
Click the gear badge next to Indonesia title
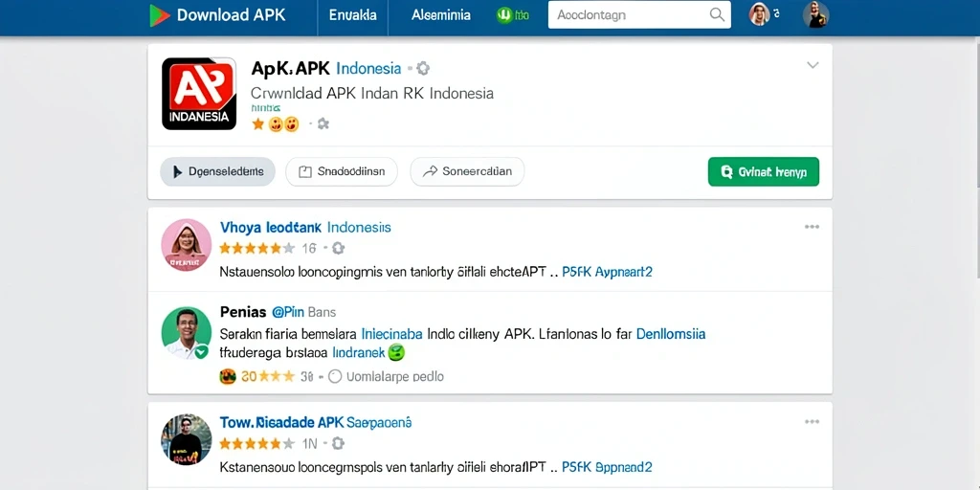click(423, 68)
